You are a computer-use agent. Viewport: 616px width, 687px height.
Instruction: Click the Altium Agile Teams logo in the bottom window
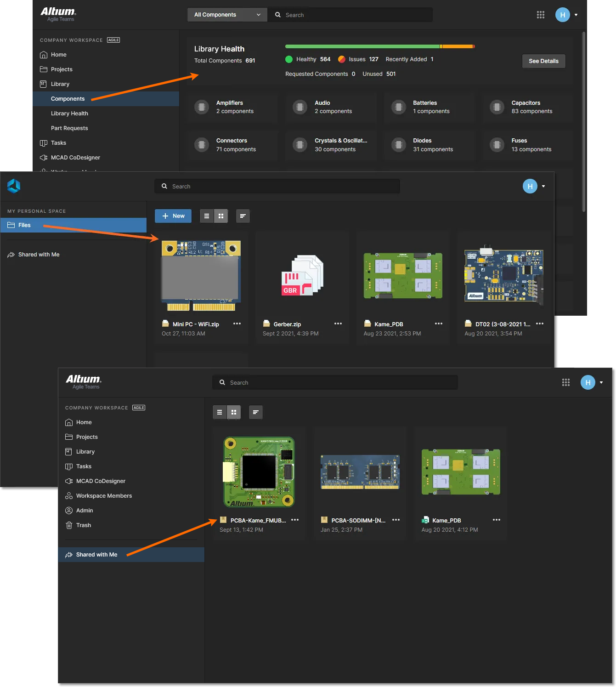84,382
